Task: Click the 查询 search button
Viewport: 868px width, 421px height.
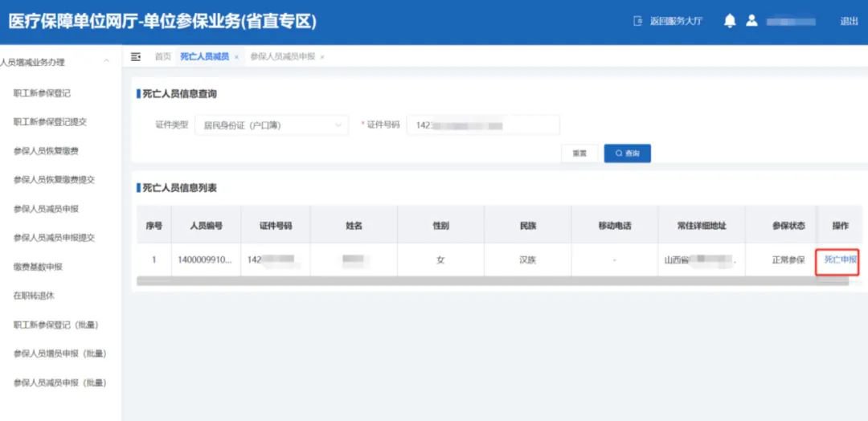Action: (627, 153)
